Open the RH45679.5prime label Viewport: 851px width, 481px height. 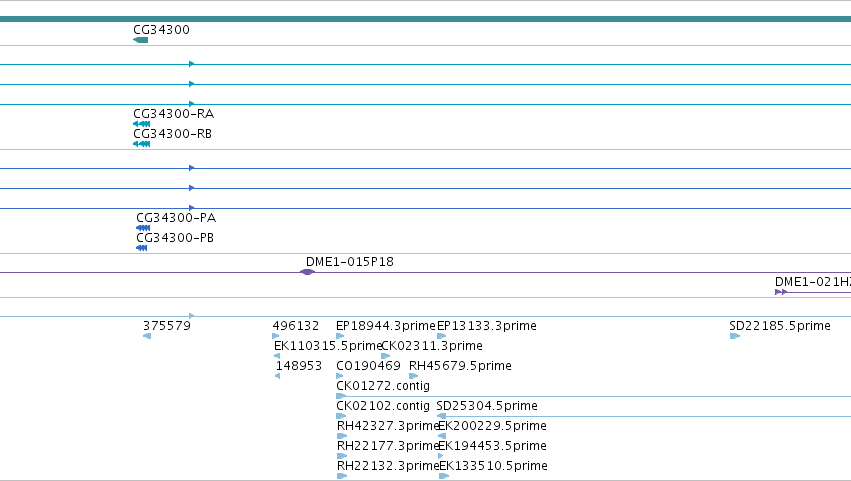point(460,366)
